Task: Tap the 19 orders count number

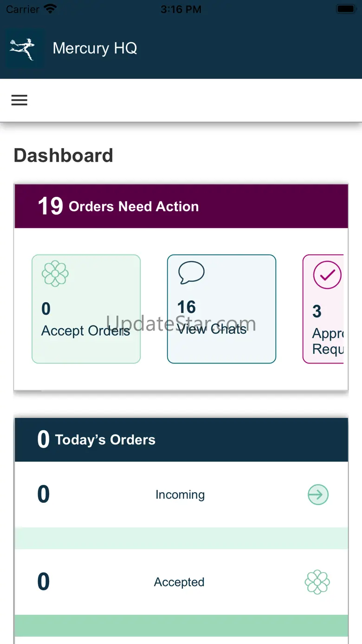Action: (50, 206)
